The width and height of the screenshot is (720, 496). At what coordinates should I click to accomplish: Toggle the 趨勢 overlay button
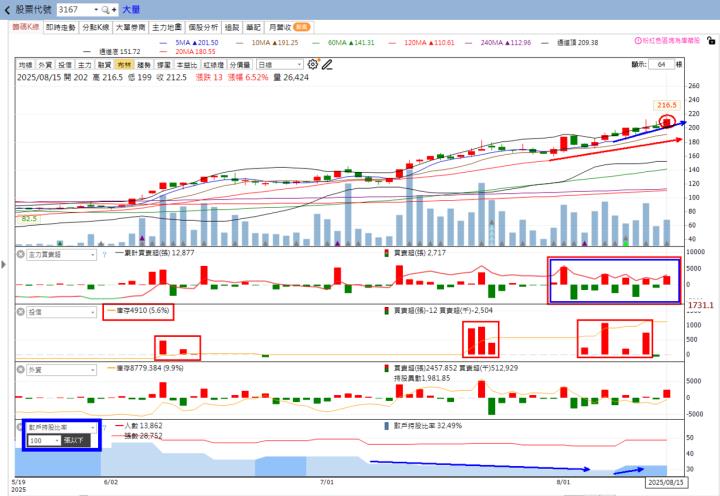144,65
